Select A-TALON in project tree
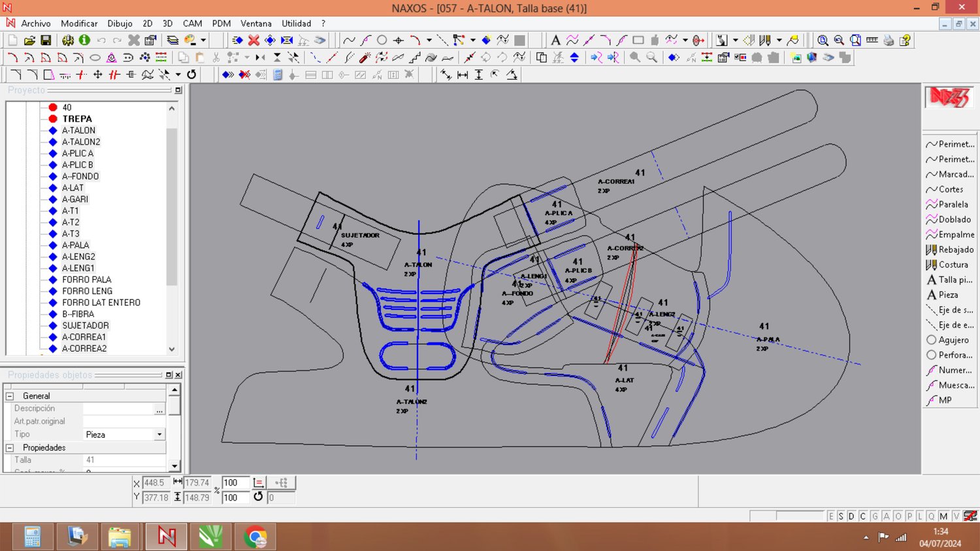980x551 pixels. pos(78,131)
